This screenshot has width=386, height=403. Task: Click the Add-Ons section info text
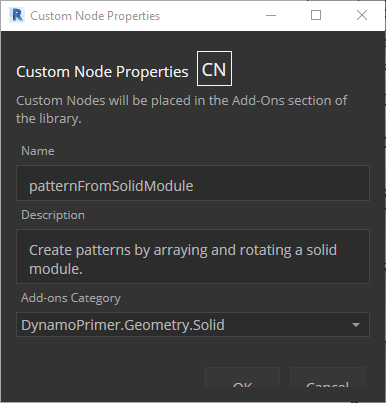(182, 109)
